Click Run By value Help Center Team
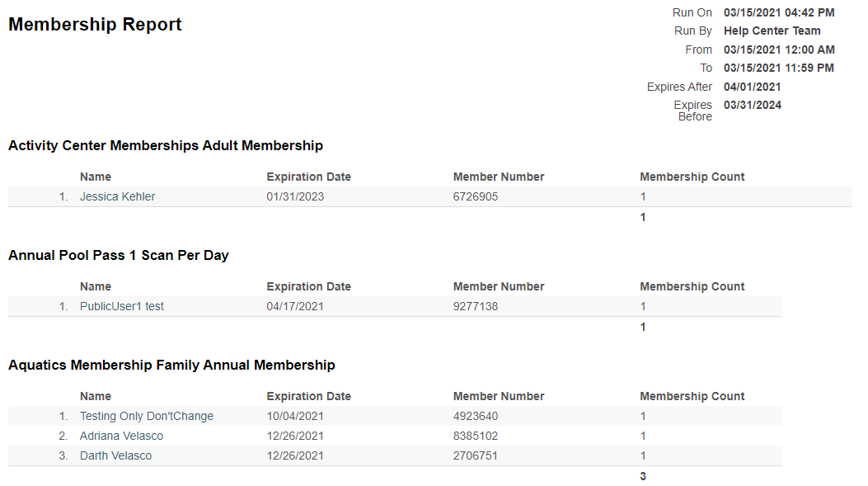This screenshot has height=486, width=868. click(772, 31)
